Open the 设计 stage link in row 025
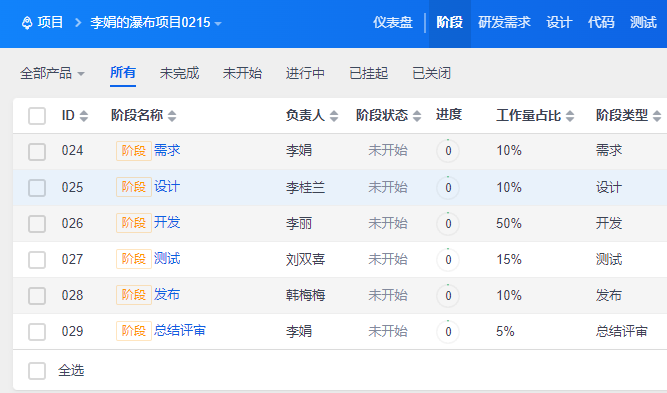Screen dimensions: 667x393 167,186
